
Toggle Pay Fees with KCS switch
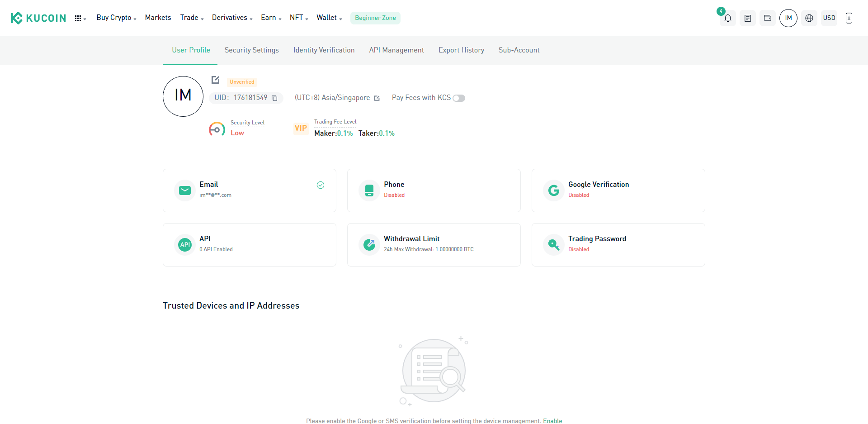pos(459,98)
